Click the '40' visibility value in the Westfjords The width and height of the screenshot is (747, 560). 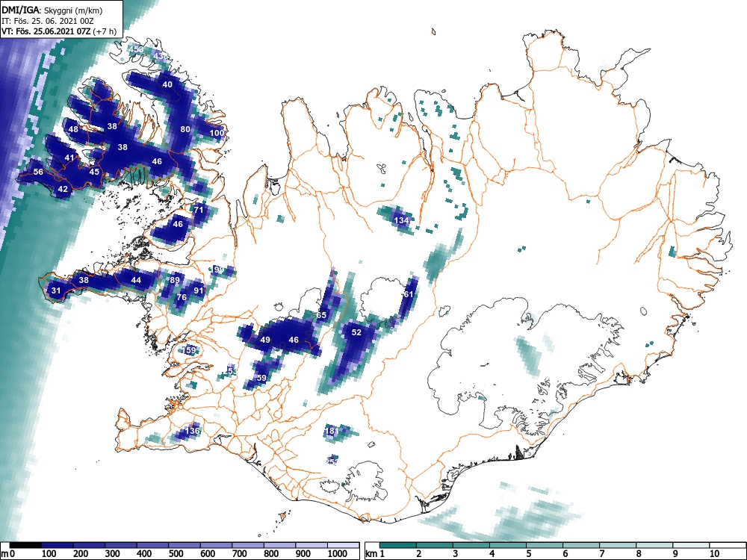(x=167, y=85)
